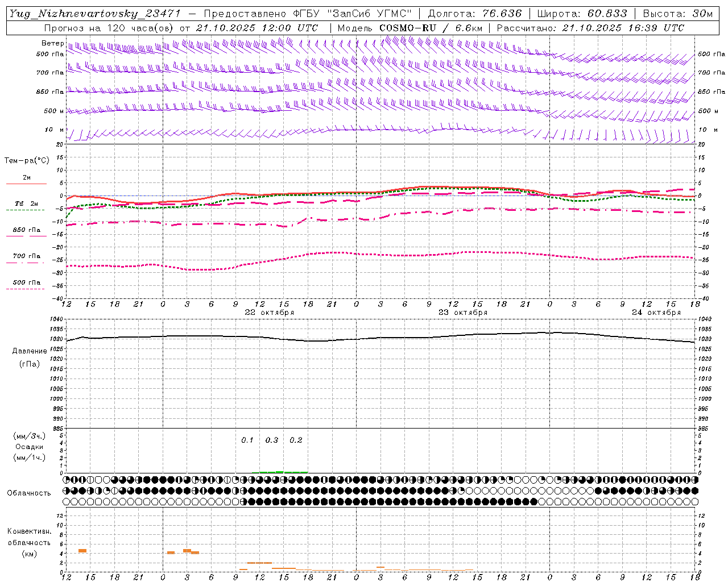Click the 23 октября date label
Viewport: 728px width, 582px height.
pyautogui.click(x=463, y=313)
